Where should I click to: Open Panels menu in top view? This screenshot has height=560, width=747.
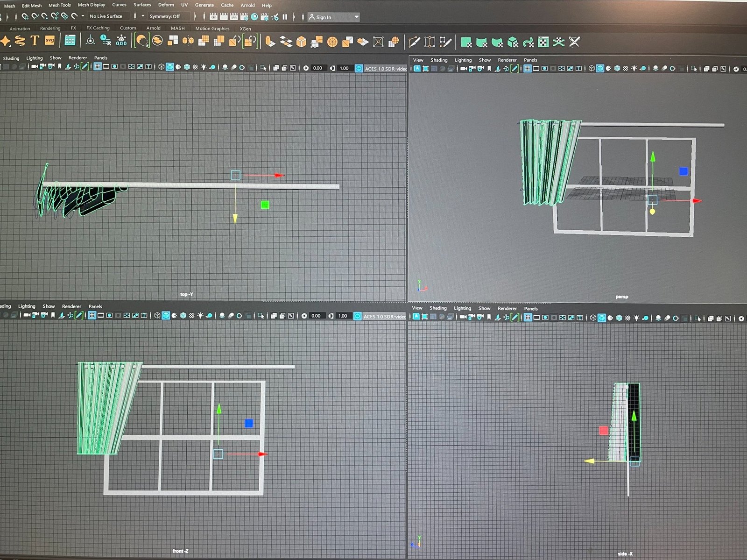tap(100, 58)
